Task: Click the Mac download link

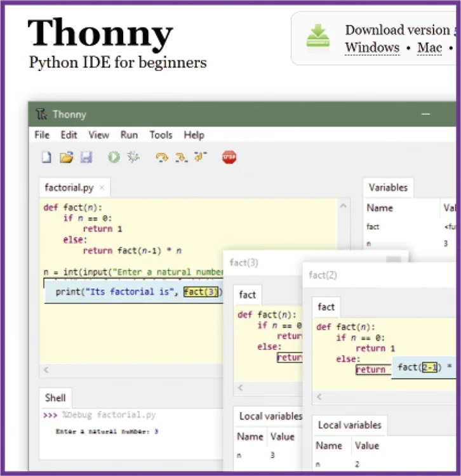Action: tap(430, 48)
